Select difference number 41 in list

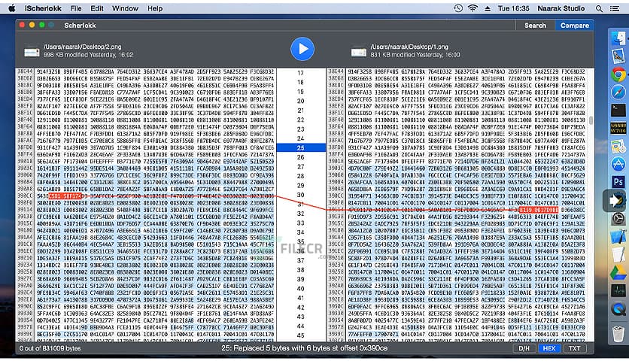pyautogui.click(x=300, y=298)
